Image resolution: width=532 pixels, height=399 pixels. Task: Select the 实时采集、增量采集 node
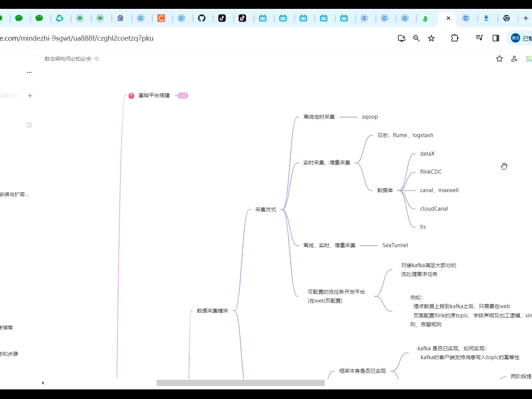(x=327, y=163)
